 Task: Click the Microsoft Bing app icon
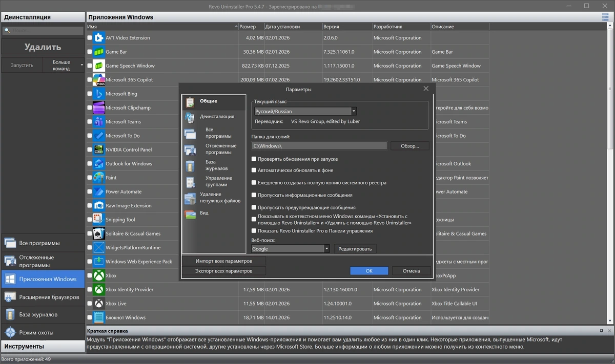[98, 94]
